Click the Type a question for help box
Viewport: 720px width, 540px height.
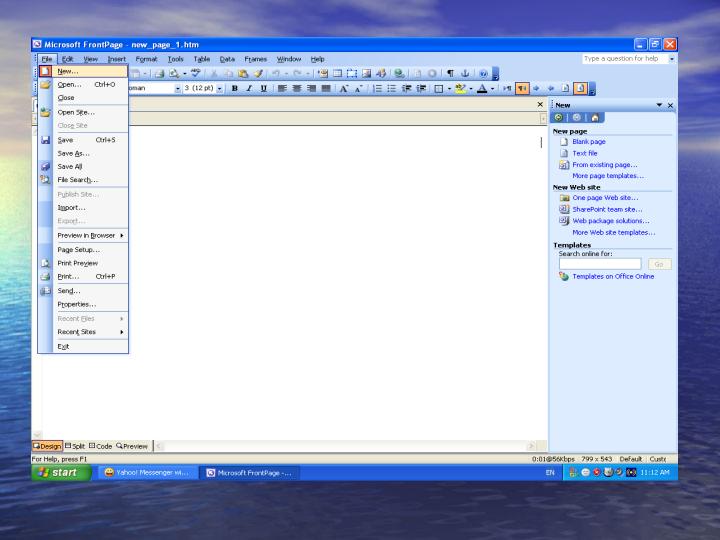625,59
